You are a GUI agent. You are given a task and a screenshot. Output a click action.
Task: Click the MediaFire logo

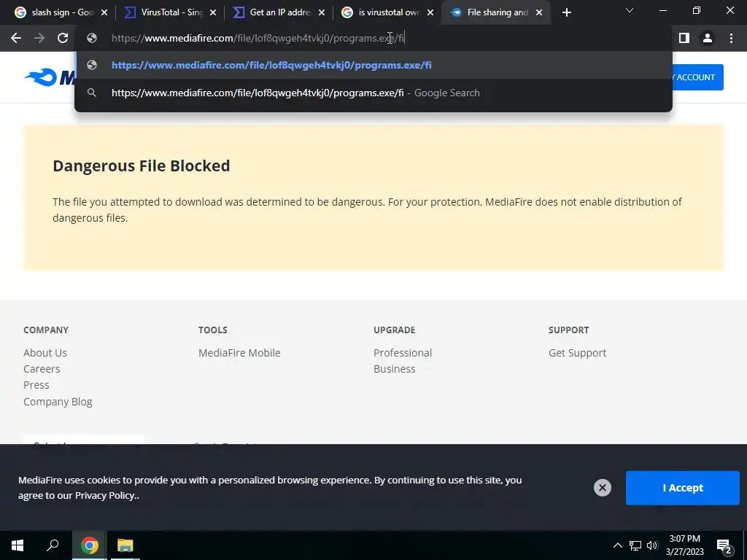(x=50, y=77)
